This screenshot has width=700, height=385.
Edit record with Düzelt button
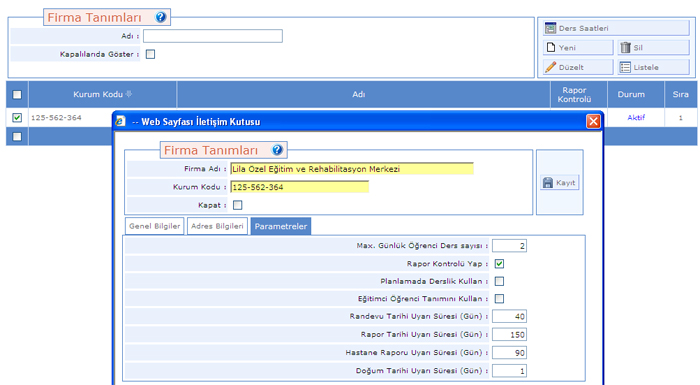point(578,67)
